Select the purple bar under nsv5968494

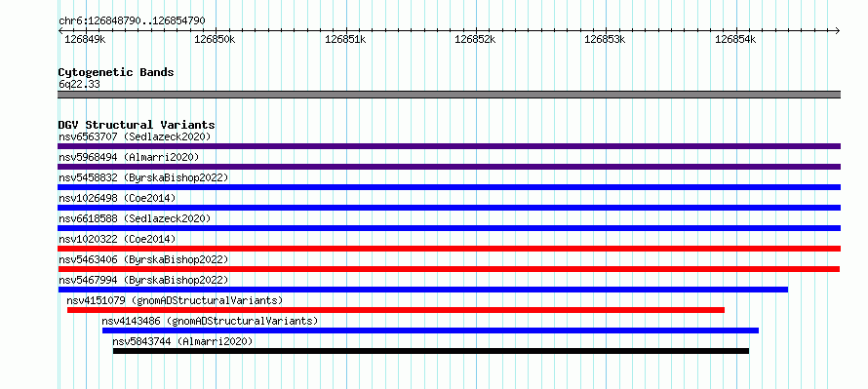tap(449, 167)
